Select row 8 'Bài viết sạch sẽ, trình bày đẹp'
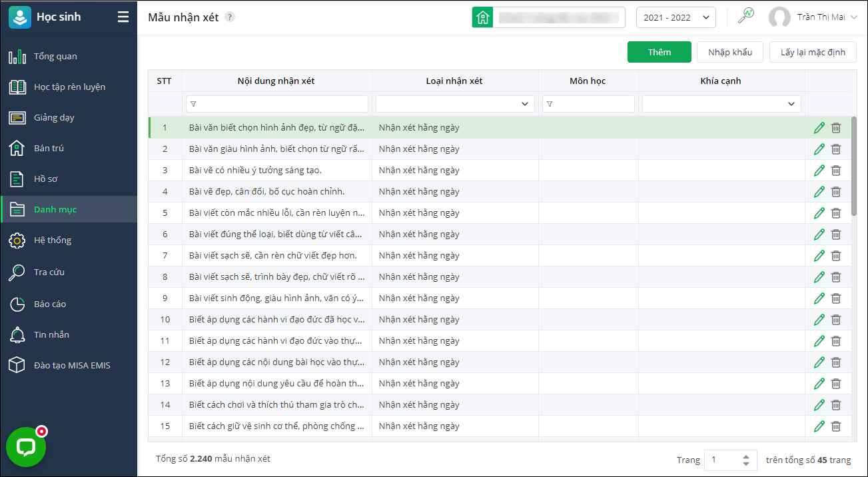The image size is (868, 477). tap(500, 277)
